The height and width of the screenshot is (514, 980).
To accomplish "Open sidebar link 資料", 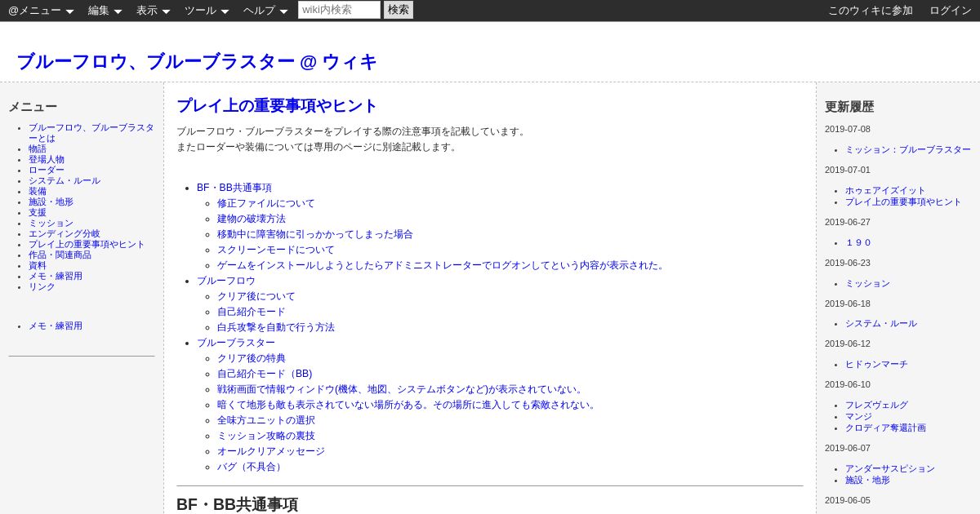I will pyautogui.click(x=38, y=266).
